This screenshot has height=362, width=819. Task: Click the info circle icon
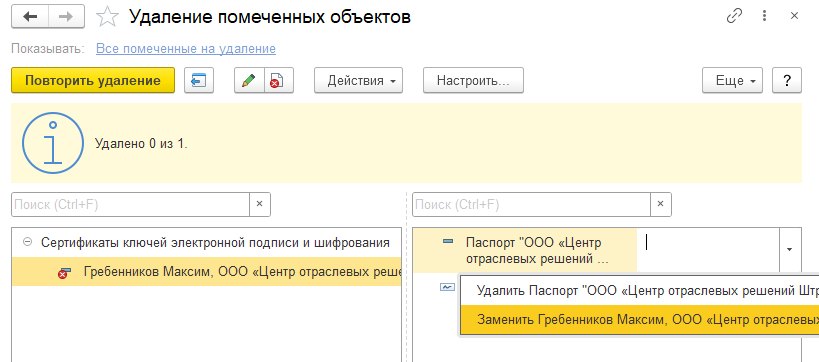pos(52,143)
